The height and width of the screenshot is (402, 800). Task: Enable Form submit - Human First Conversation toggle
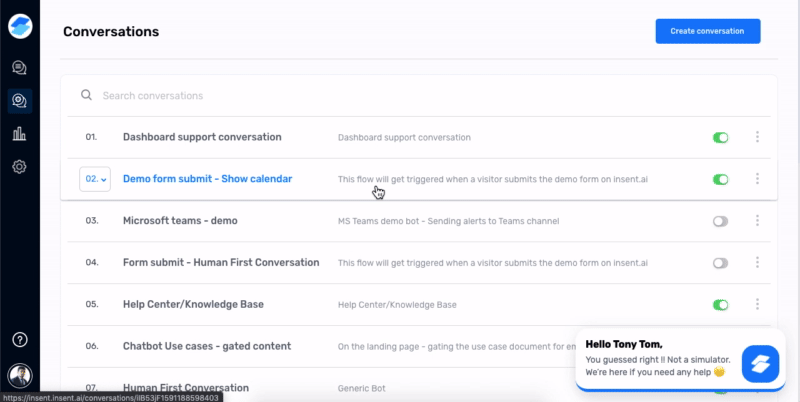coord(720,263)
